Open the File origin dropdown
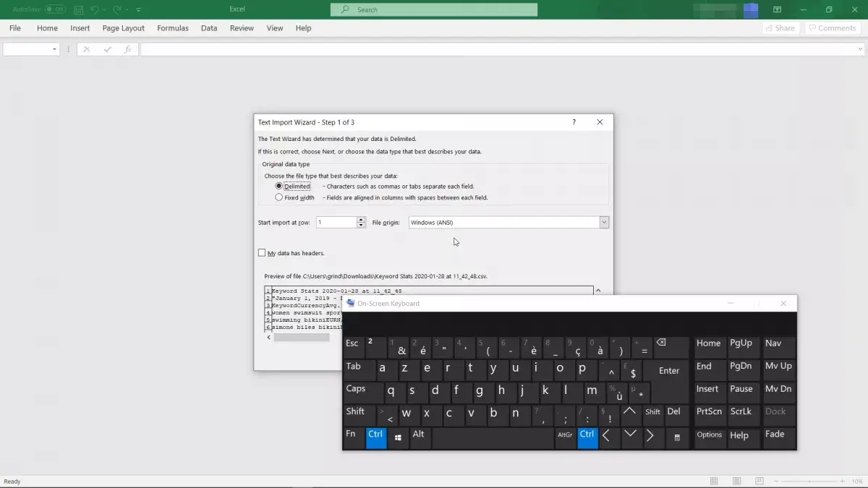 pyautogui.click(x=604, y=223)
